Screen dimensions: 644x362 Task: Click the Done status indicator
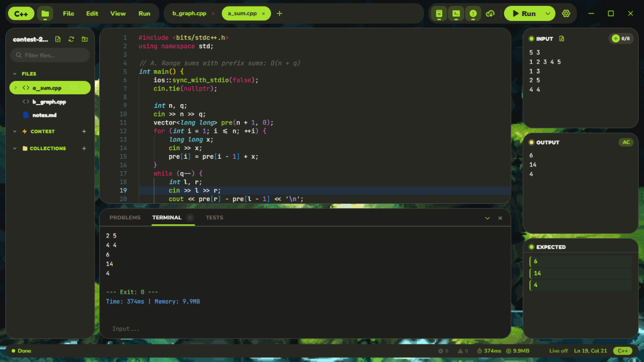21,351
